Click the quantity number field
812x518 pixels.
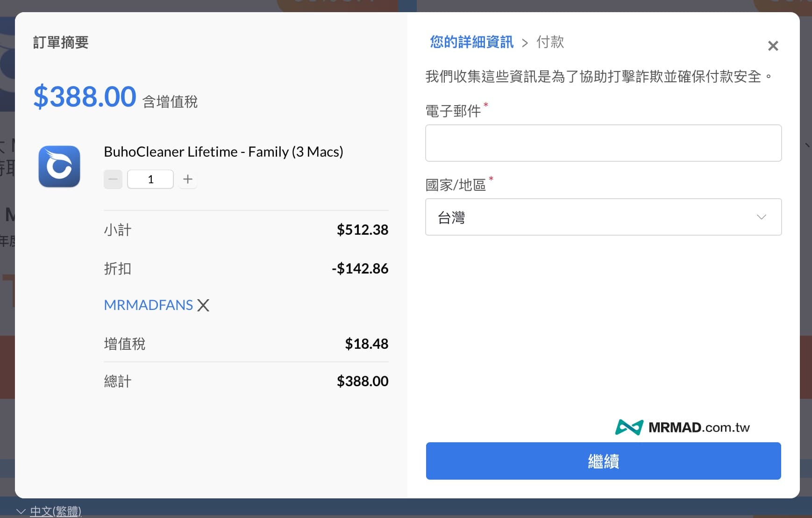[150, 179]
